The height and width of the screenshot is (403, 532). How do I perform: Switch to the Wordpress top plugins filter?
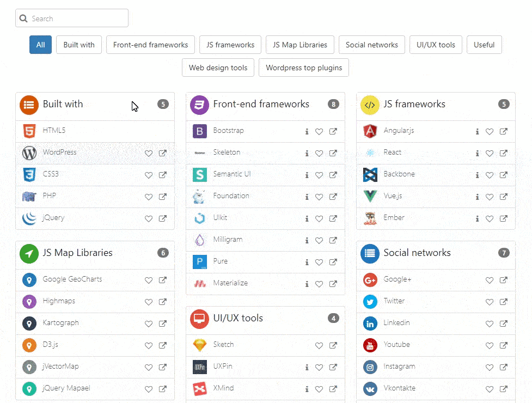(304, 68)
